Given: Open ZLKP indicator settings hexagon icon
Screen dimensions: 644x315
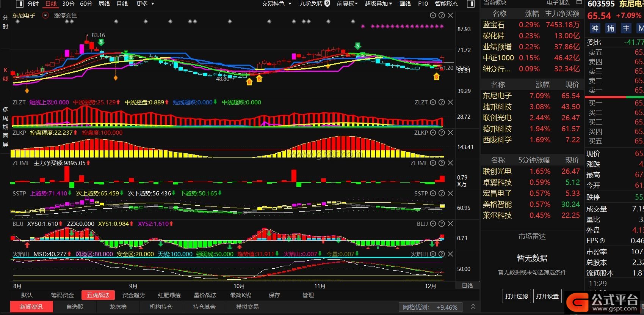Looking at the screenshot, I should pos(433,132).
